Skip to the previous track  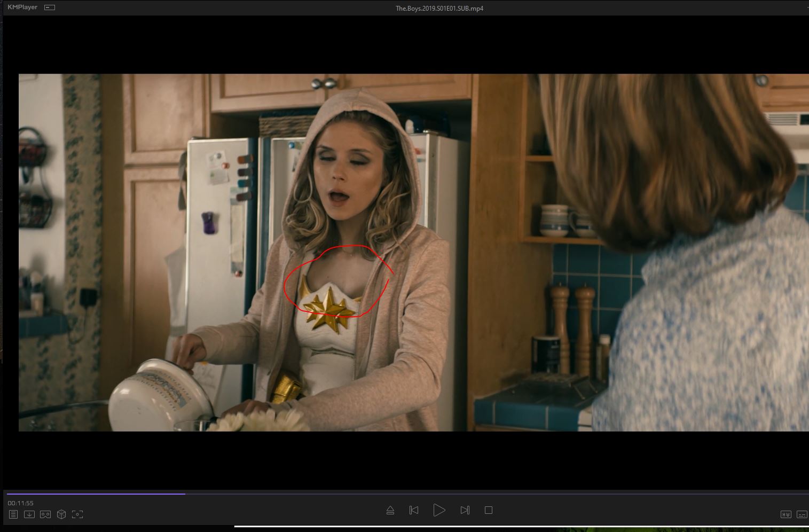(x=414, y=511)
